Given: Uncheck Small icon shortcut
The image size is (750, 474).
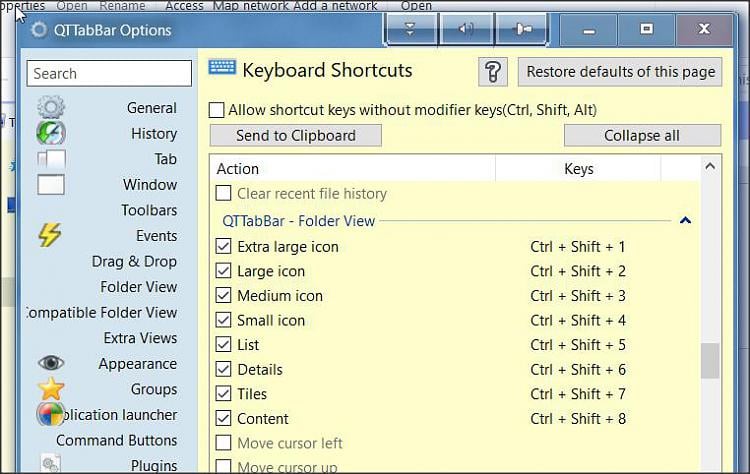Looking at the screenshot, I should pos(223,320).
